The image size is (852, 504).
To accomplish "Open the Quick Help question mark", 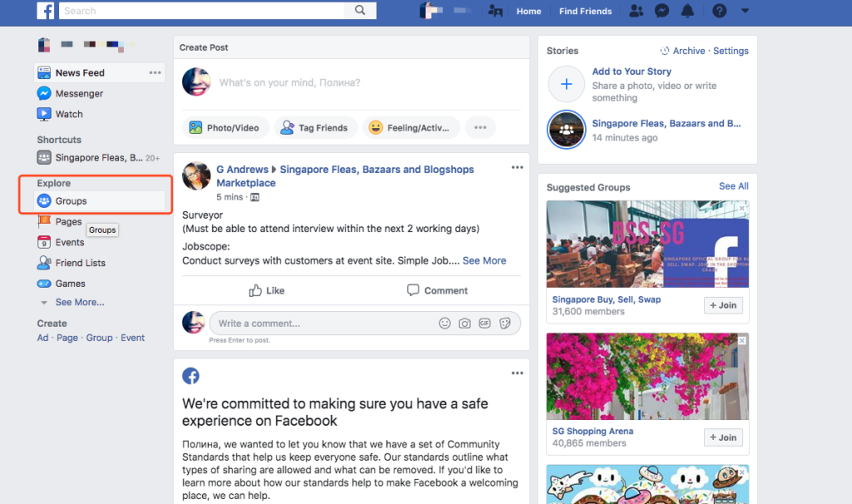I will click(x=719, y=11).
